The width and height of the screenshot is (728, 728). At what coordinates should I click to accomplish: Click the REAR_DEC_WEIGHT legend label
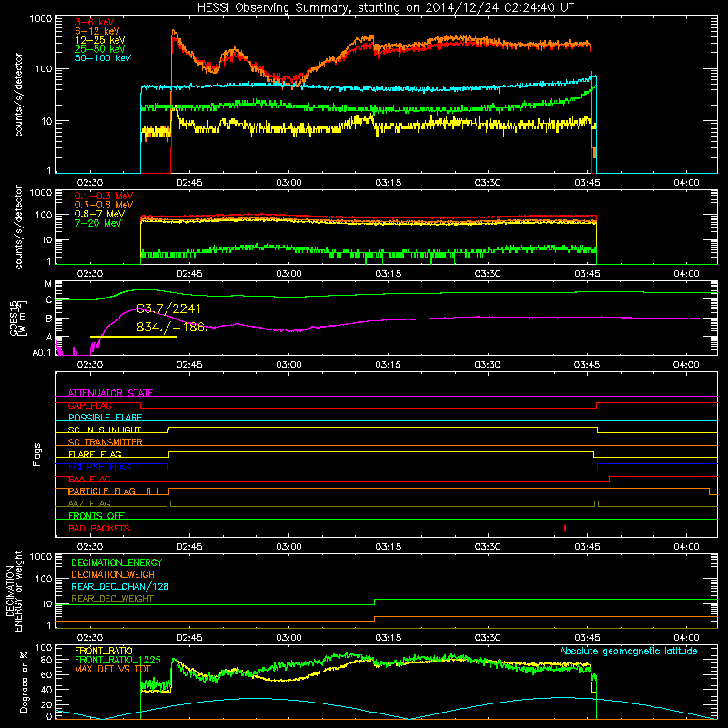(x=112, y=599)
